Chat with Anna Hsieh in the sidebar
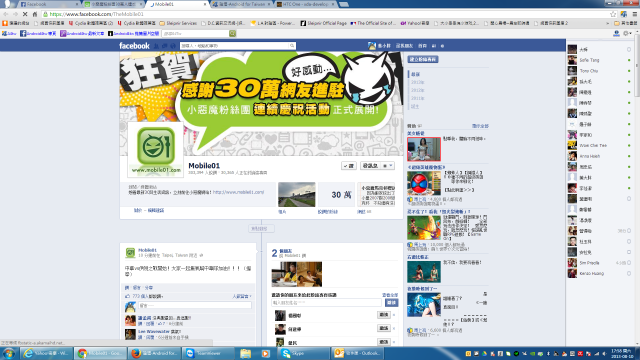640x360 pixels. 600,156
